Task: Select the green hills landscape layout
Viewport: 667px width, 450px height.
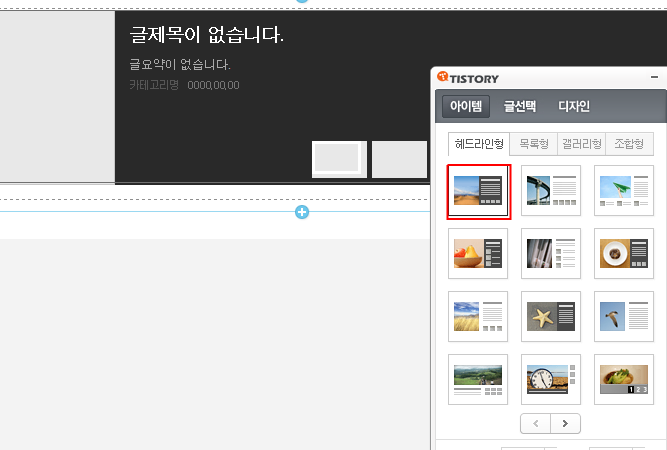Action: [478, 379]
